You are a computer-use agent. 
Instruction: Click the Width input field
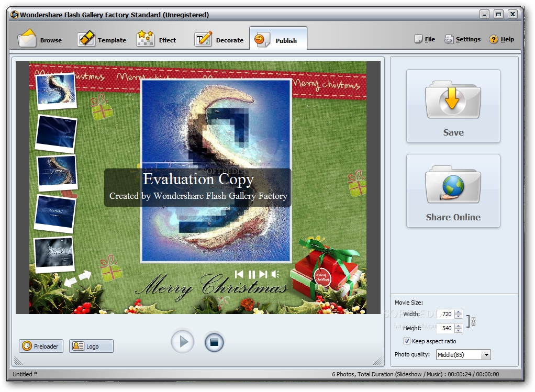[x=445, y=313]
